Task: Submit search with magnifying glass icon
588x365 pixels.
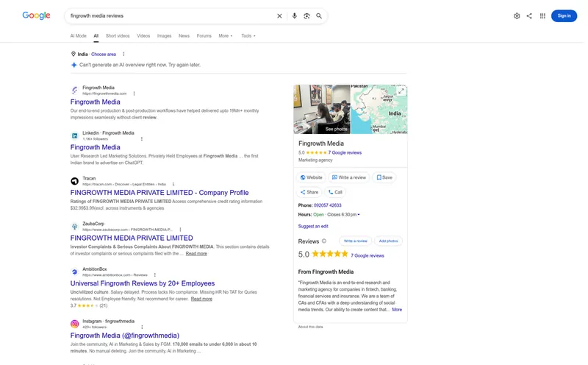Action: (319, 15)
